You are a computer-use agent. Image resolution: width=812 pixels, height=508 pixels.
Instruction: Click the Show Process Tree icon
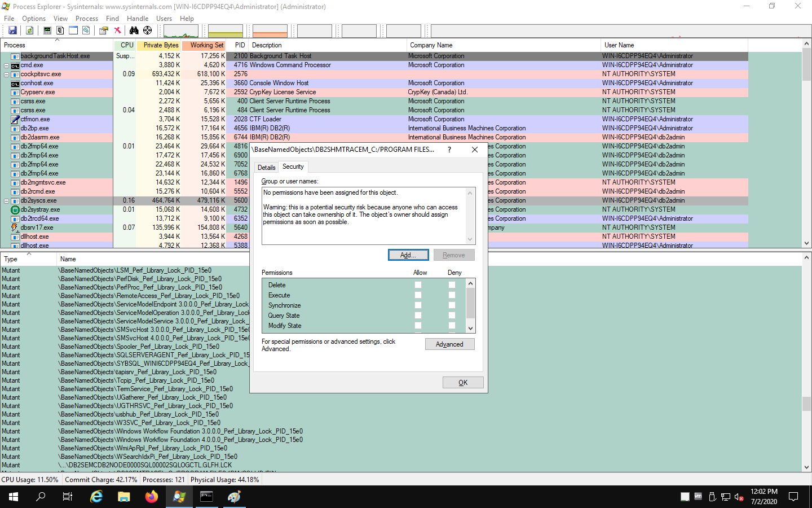[60, 30]
